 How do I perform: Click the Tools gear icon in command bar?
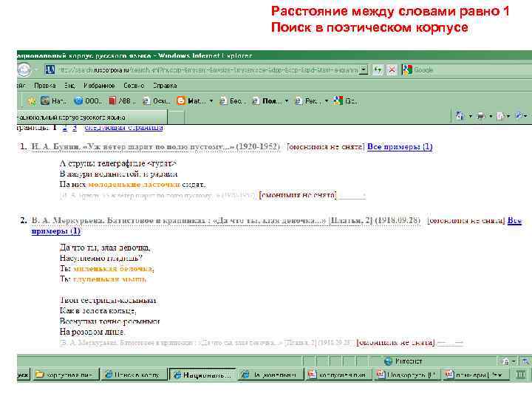tap(519, 116)
